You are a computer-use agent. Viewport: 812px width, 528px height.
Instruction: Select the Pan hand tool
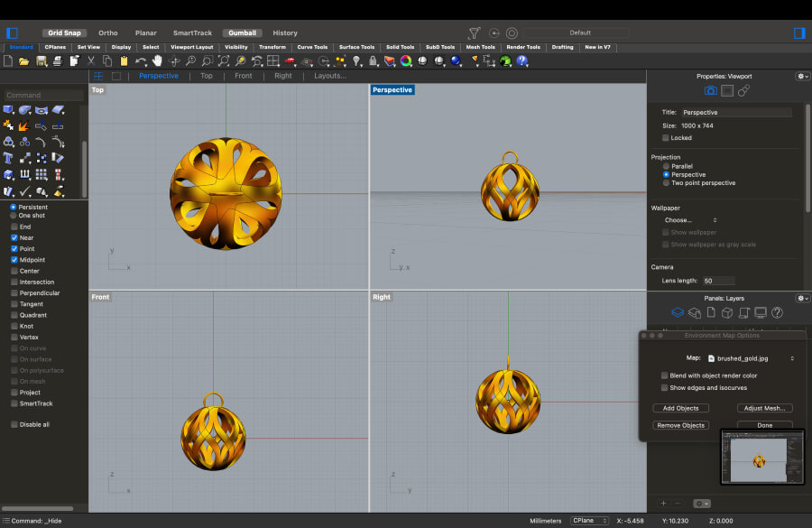coord(158,61)
